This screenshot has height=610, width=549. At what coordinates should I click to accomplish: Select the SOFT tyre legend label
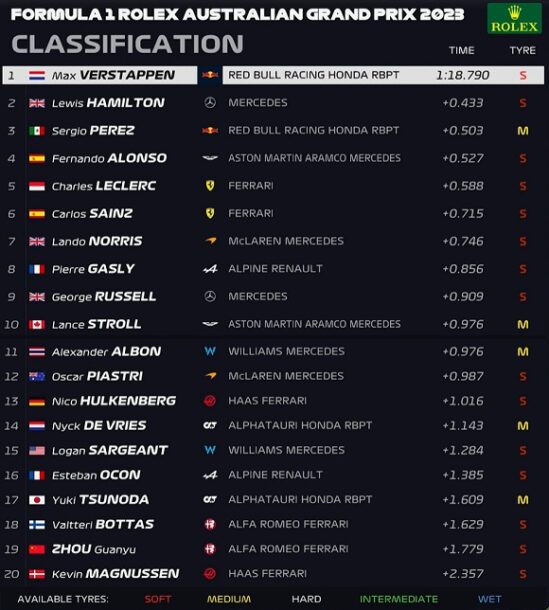tap(158, 599)
